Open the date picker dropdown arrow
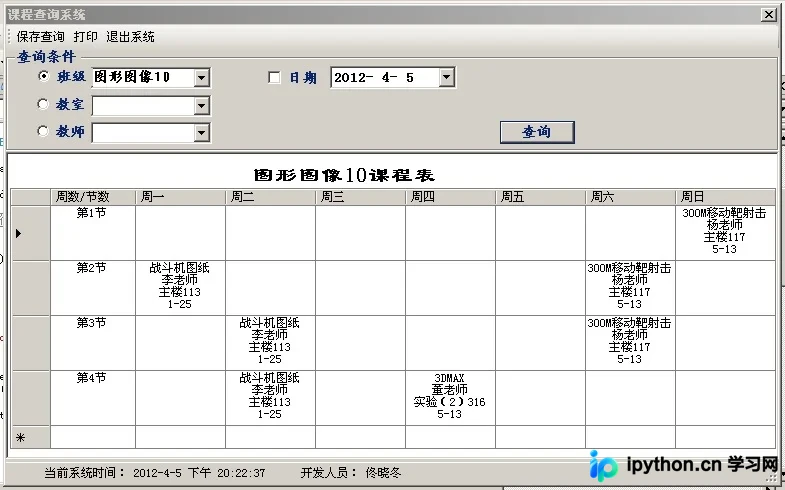This screenshot has width=785, height=490. [447, 78]
